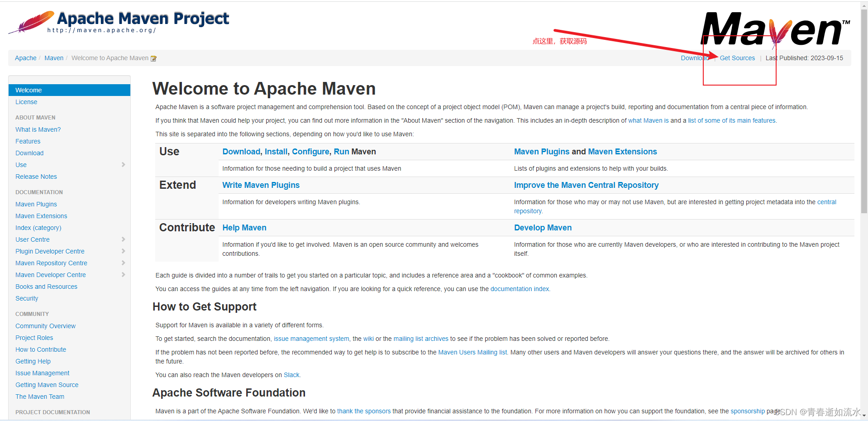Open Features in the sidebar
Viewport: 868px width, 421px height.
click(28, 141)
